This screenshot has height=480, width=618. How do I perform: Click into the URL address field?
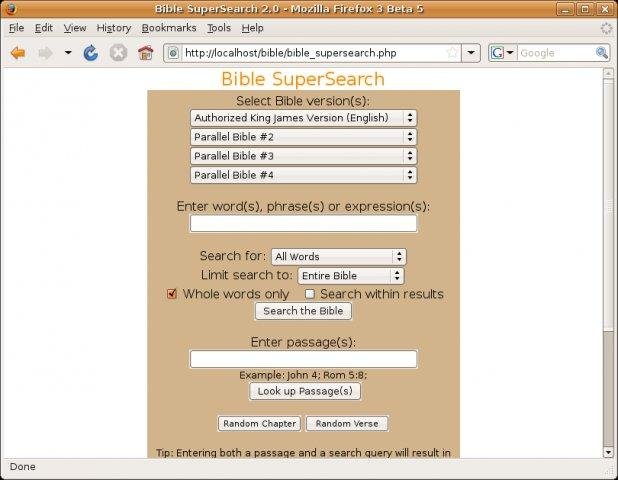pyautogui.click(x=313, y=53)
